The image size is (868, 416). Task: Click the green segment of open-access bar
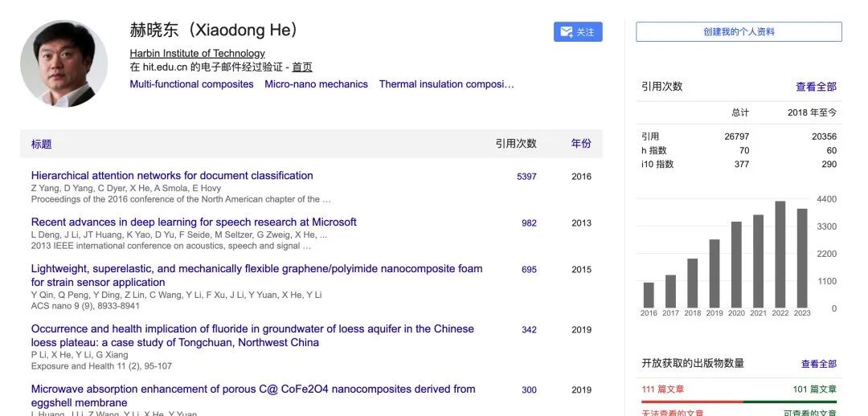tap(790, 402)
